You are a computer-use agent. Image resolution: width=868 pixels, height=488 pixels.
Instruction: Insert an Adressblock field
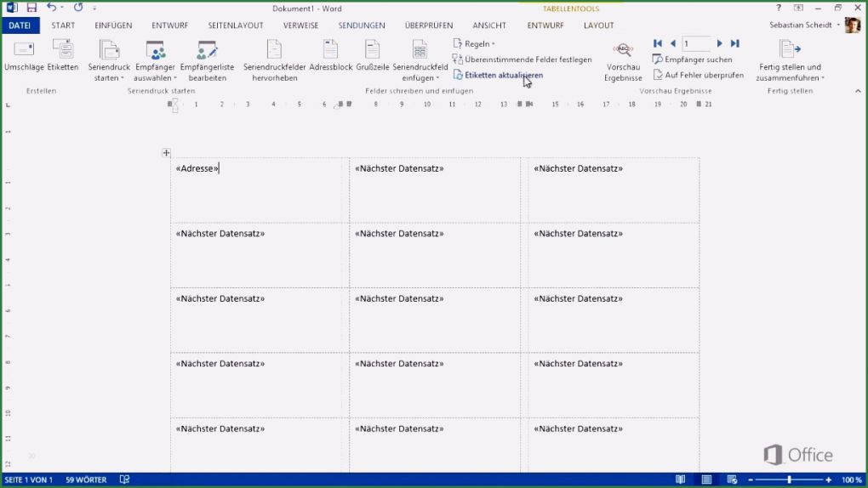coord(330,55)
